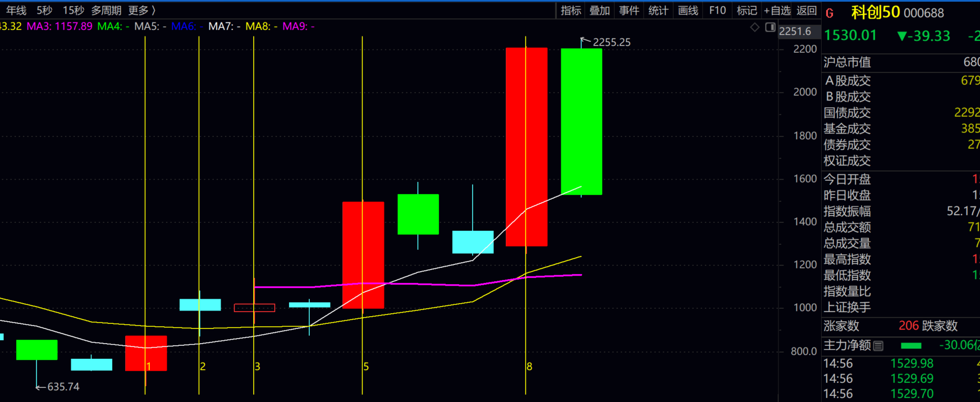
Task: Select the blue MA6 indicator label
Action: point(187,26)
